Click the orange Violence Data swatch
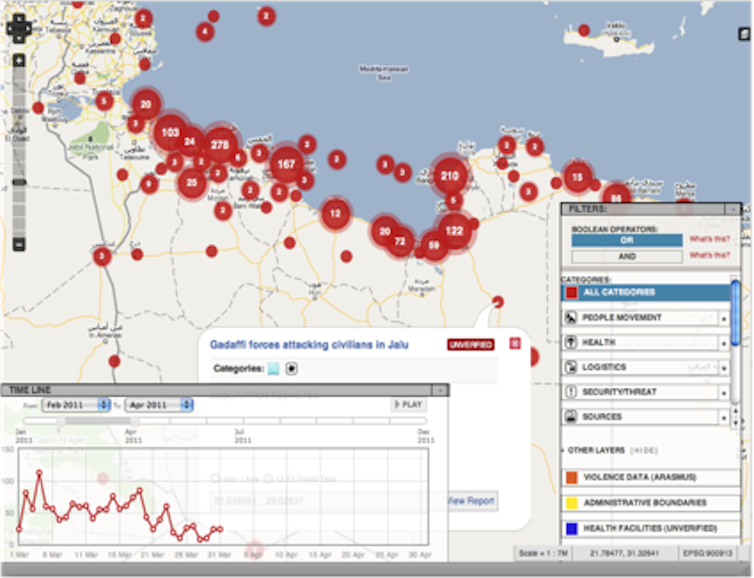Image resolution: width=754 pixels, height=578 pixels. point(571,477)
